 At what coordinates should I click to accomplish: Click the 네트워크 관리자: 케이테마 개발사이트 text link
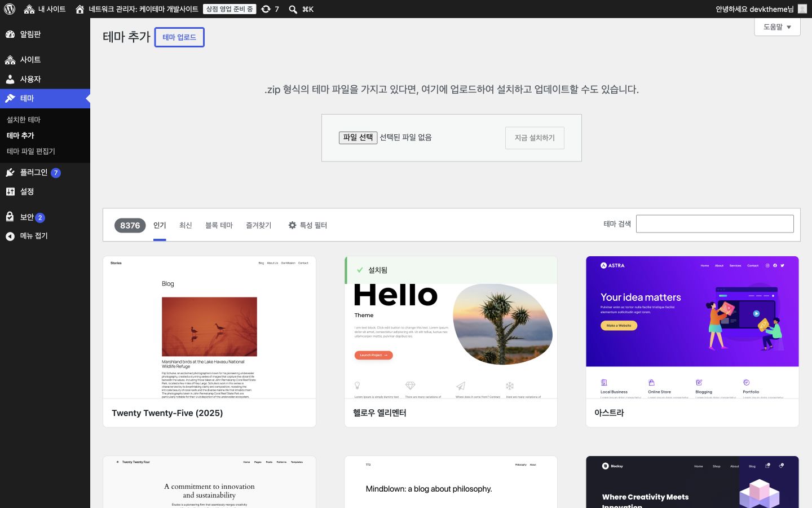[x=143, y=9]
